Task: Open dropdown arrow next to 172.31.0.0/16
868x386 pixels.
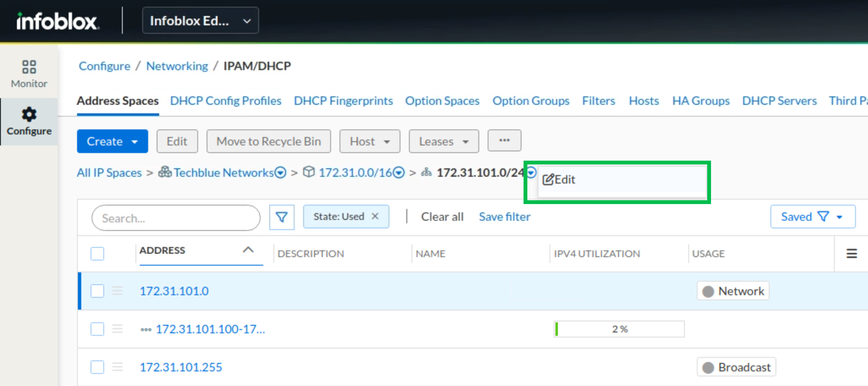Action: point(399,173)
